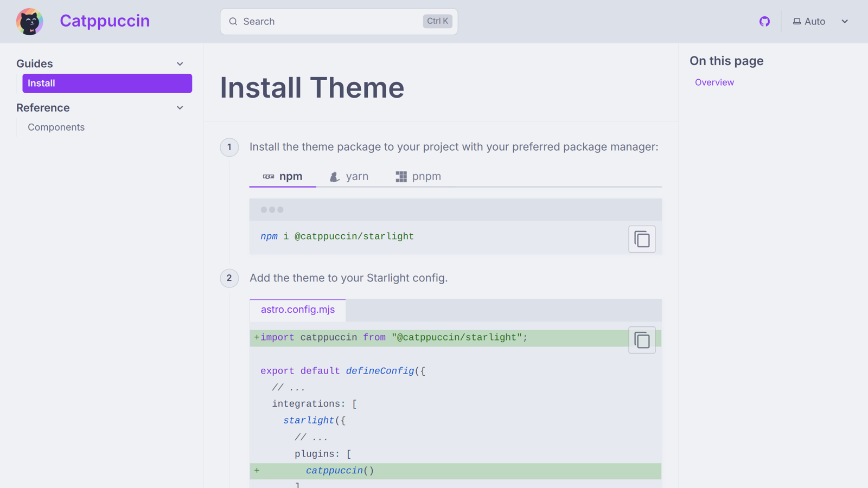Click the 'starlight({' code line
The image size is (868, 488).
pos(314,421)
